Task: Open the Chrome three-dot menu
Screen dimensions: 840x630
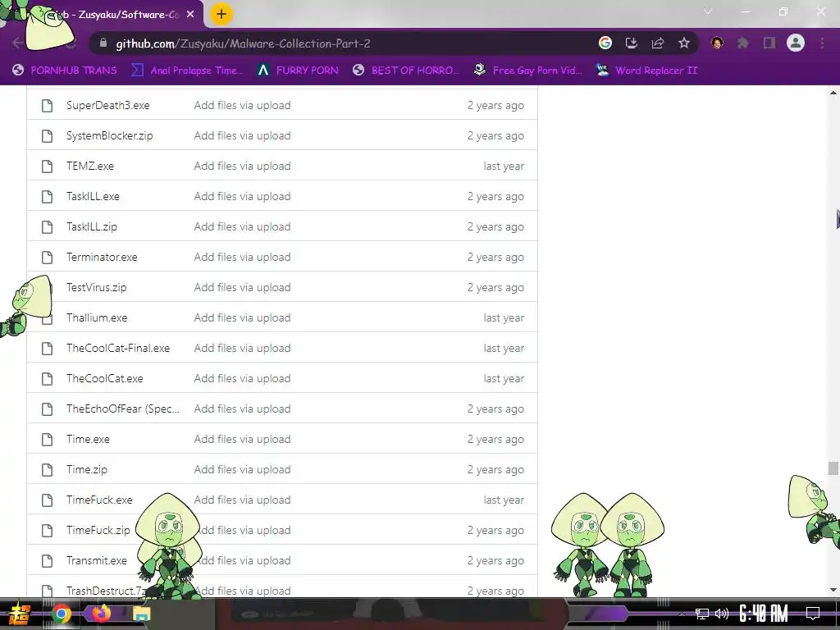Action: point(822,43)
